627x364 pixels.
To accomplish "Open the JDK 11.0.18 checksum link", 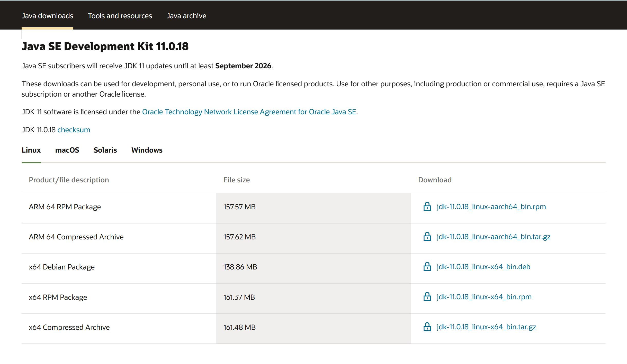I will [74, 130].
